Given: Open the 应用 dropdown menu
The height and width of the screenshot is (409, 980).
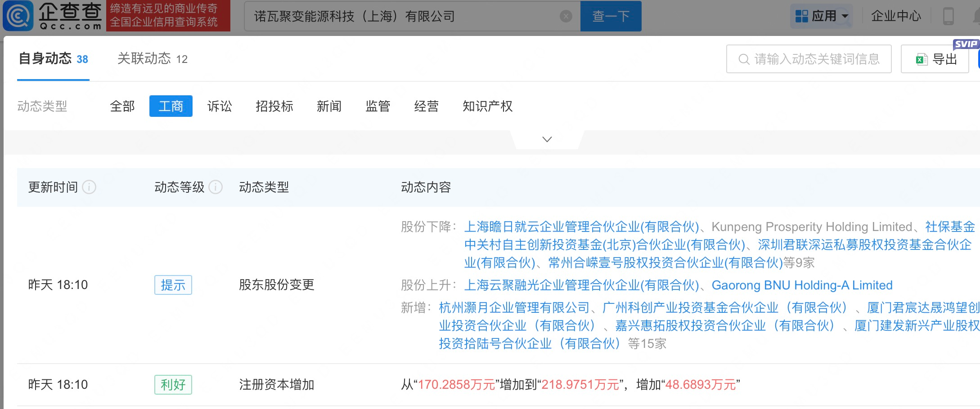Looking at the screenshot, I should [x=821, y=16].
